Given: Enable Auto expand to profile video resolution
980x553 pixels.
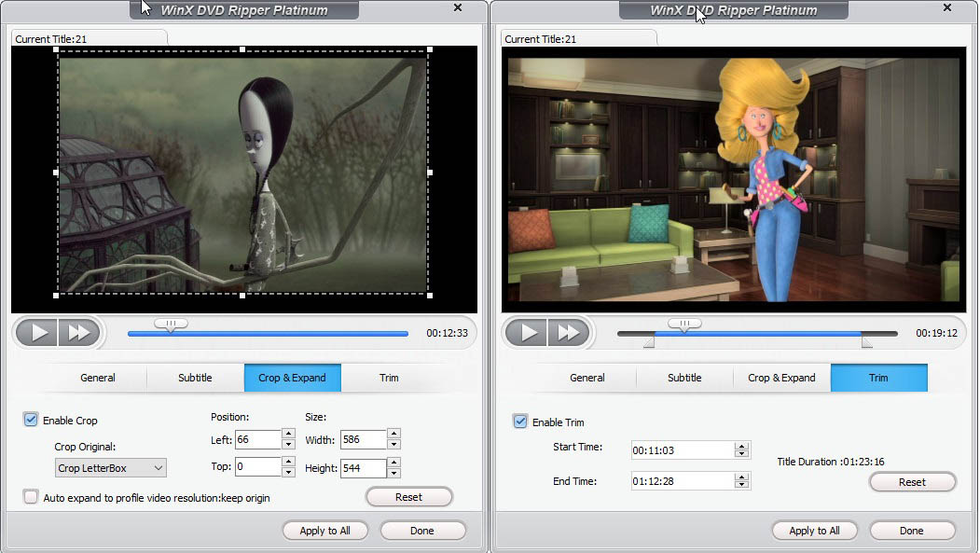Looking at the screenshot, I should pos(31,497).
